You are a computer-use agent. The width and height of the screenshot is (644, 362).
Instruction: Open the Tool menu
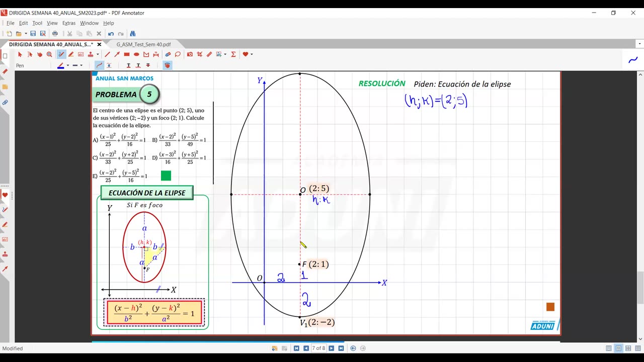pos(37,23)
